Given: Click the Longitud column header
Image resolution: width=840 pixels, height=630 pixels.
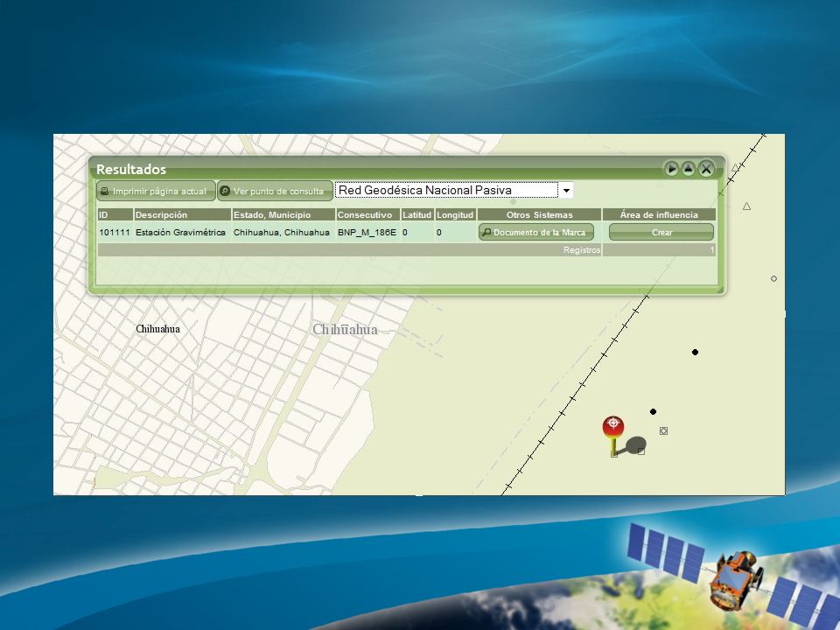Looking at the screenshot, I should 455,215.
